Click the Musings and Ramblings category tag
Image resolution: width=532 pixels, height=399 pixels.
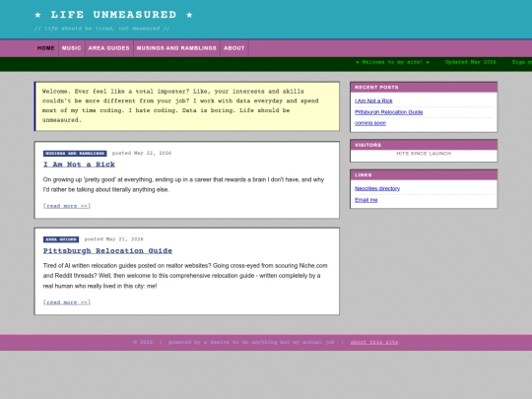click(x=75, y=154)
